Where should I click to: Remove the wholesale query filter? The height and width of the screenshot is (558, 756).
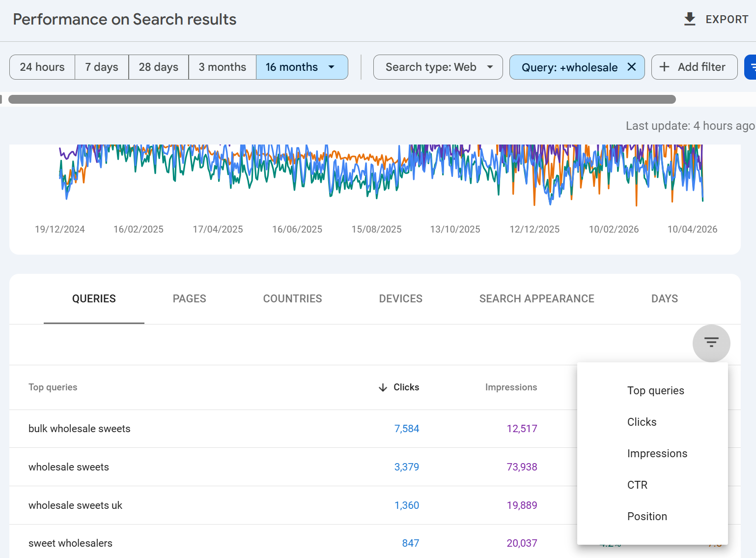(632, 67)
